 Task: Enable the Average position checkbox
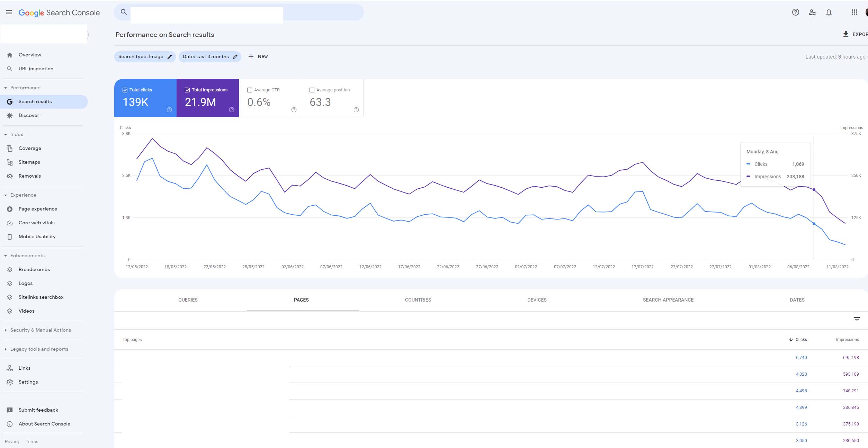pyautogui.click(x=312, y=90)
